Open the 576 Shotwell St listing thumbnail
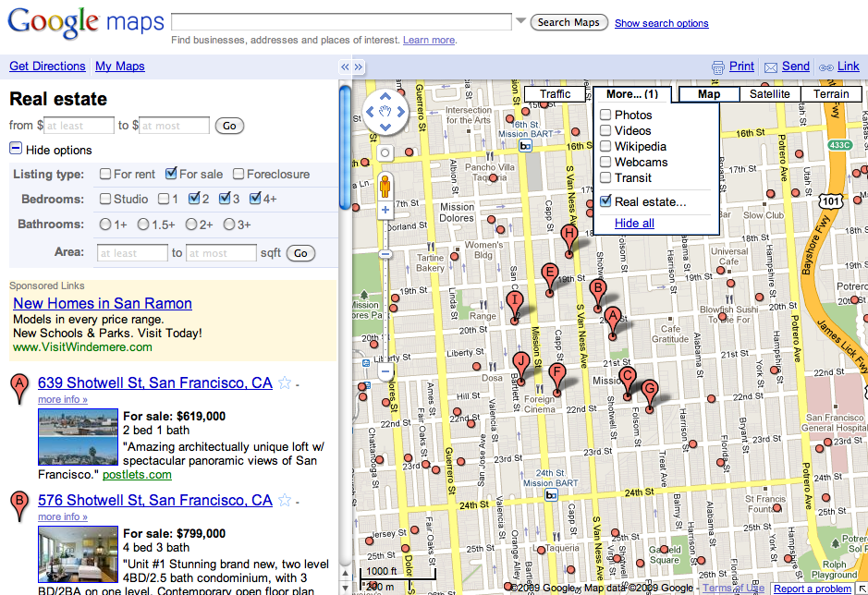 (x=78, y=554)
